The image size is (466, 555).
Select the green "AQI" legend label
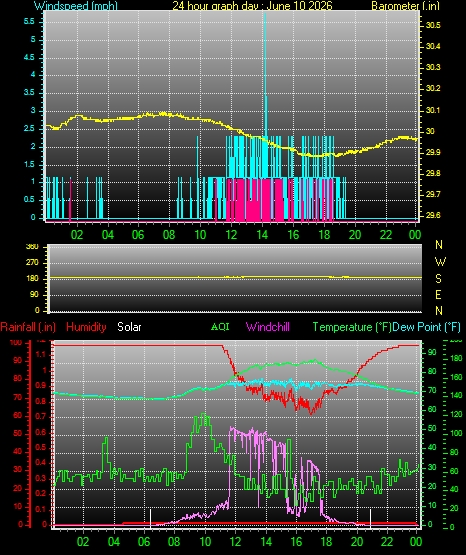pos(220,326)
